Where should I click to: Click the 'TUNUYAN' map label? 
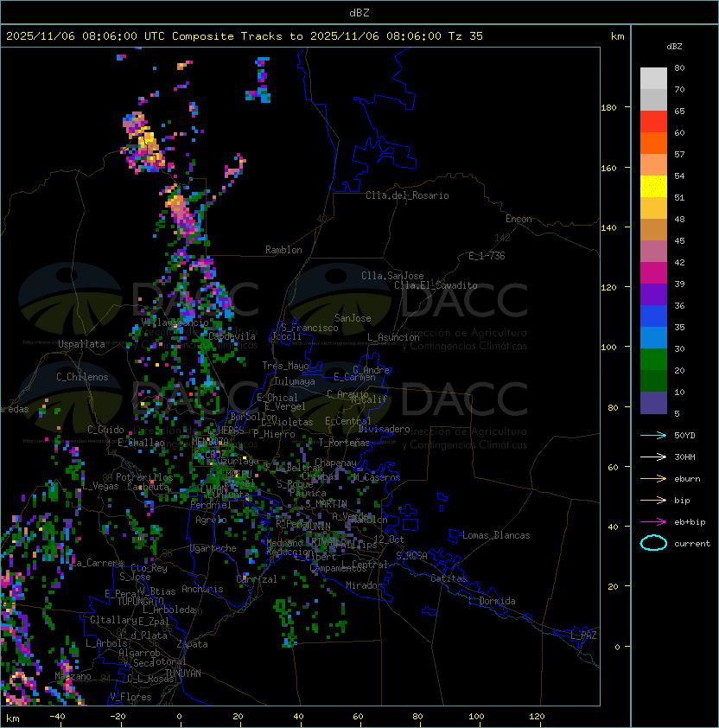[183, 674]
